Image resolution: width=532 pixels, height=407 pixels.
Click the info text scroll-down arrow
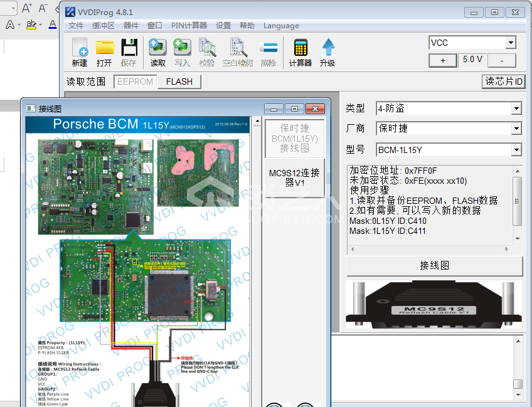tap(518, 239)
